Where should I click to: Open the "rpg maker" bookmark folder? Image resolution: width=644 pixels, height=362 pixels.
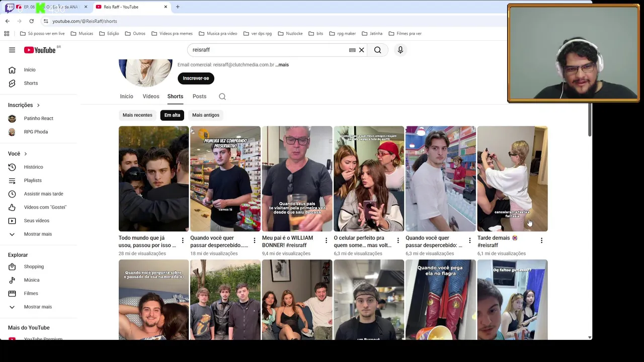343,34
